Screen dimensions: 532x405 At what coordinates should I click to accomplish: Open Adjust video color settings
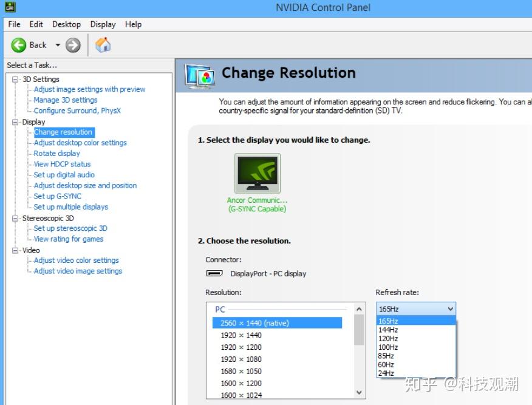(x=77, y=260)
